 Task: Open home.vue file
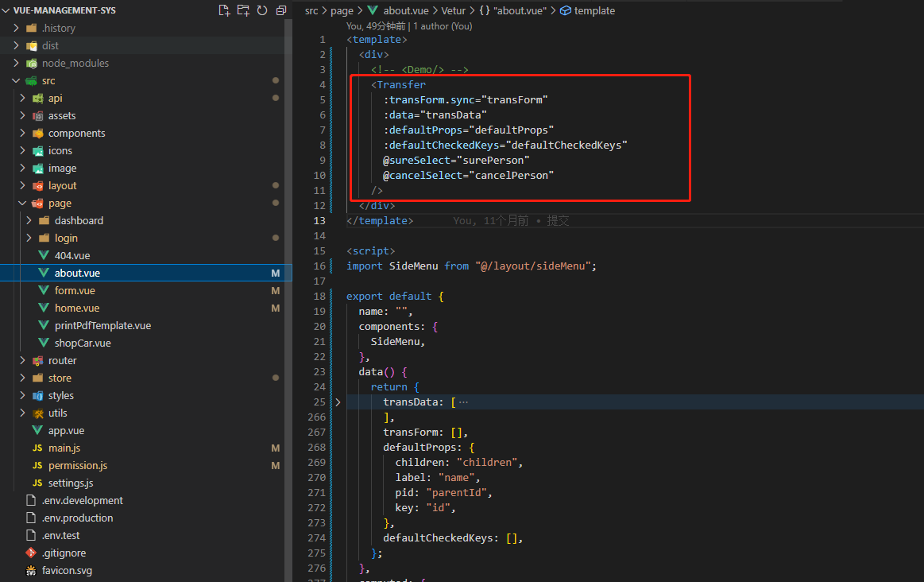coord(76,308)
